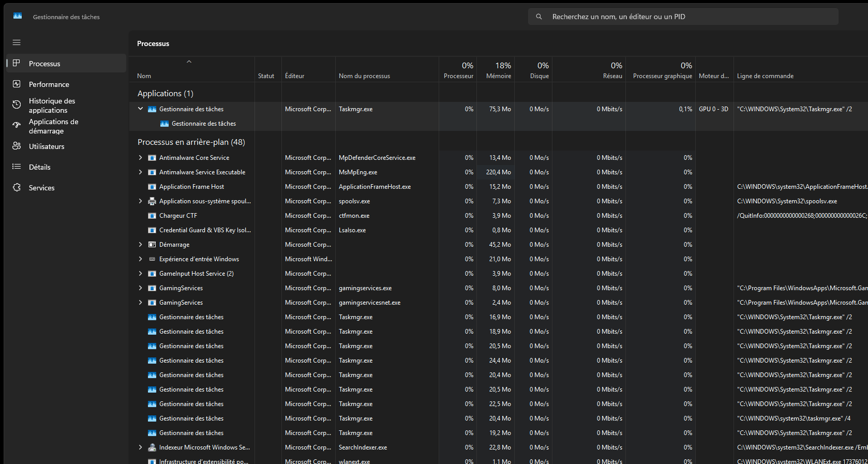Open the Historique des applications icon
The width and height of the screenshot is (868, 464).
point(17,105)
